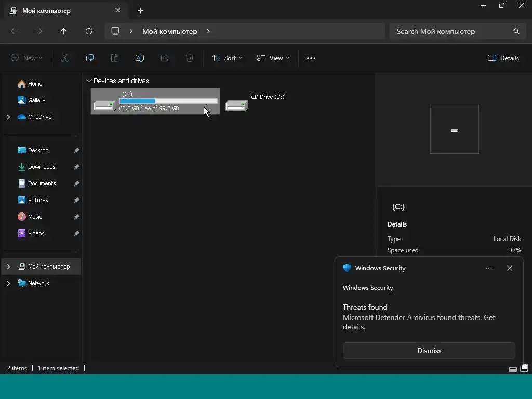
Task: Click Мой компьютер breadcrumb in address bar
Action: (x=170, y=31)
